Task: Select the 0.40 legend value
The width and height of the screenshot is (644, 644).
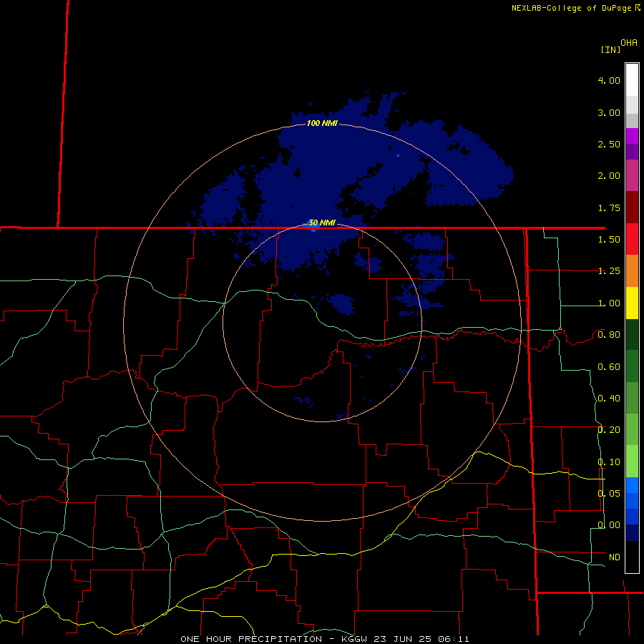Action: click(609, 399)
